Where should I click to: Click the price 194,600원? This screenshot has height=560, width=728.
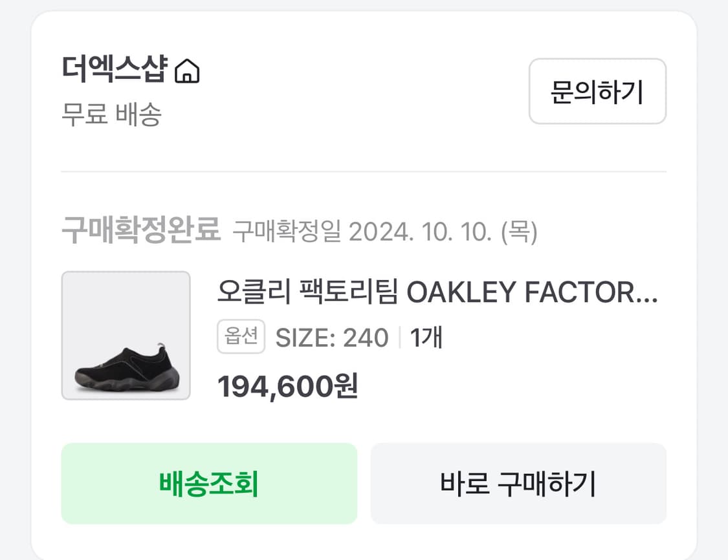click(x=287, y=386)
